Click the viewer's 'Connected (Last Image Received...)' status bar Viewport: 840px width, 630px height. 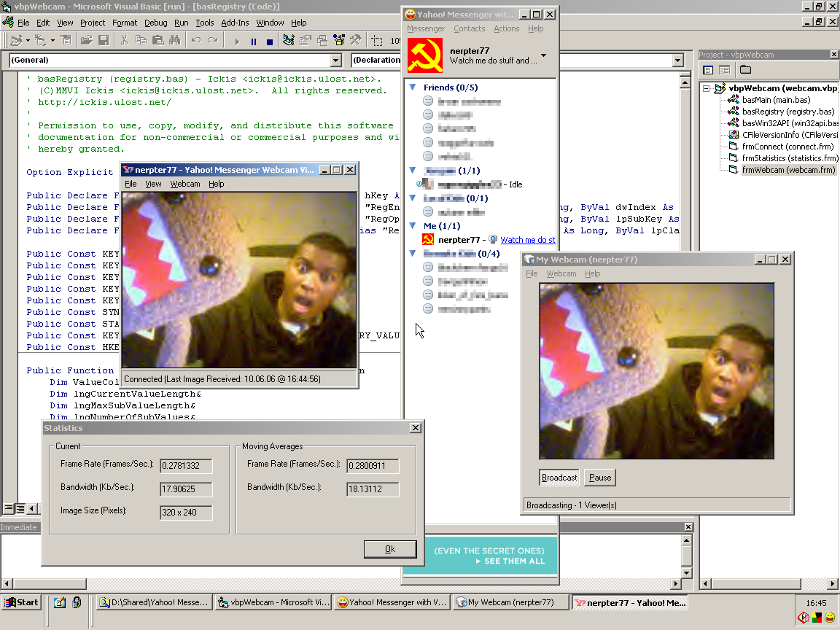tap(239, 378)
